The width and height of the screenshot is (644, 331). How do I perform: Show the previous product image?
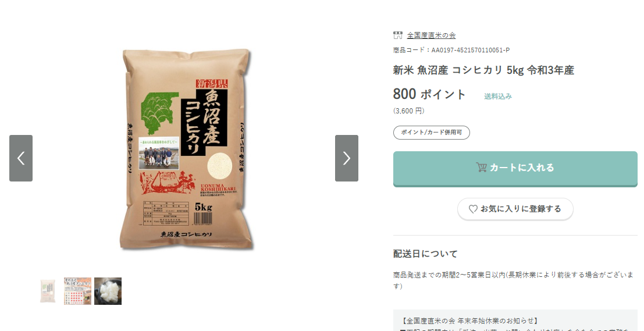coord(21,158)
